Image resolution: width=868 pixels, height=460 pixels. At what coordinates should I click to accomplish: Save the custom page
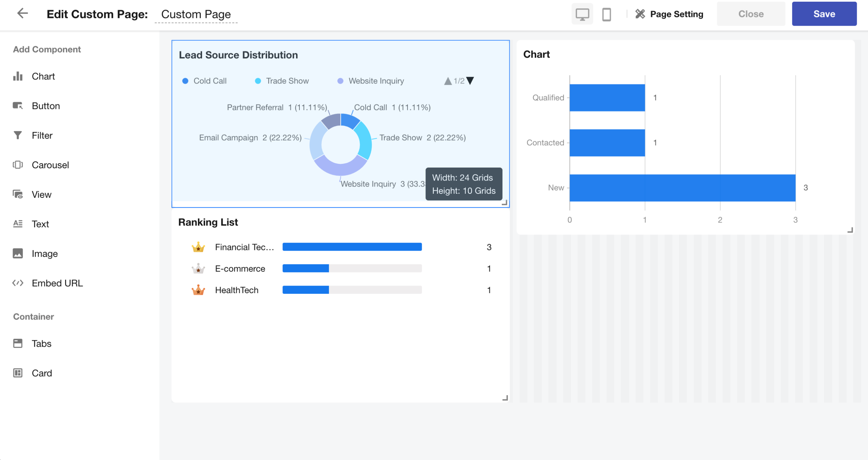click(x=824, y=14)
